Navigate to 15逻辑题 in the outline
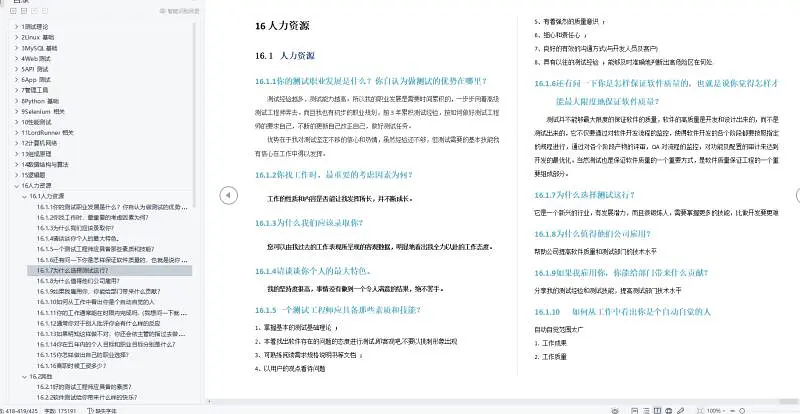800x414 pixels. click(x=34, y=175)
